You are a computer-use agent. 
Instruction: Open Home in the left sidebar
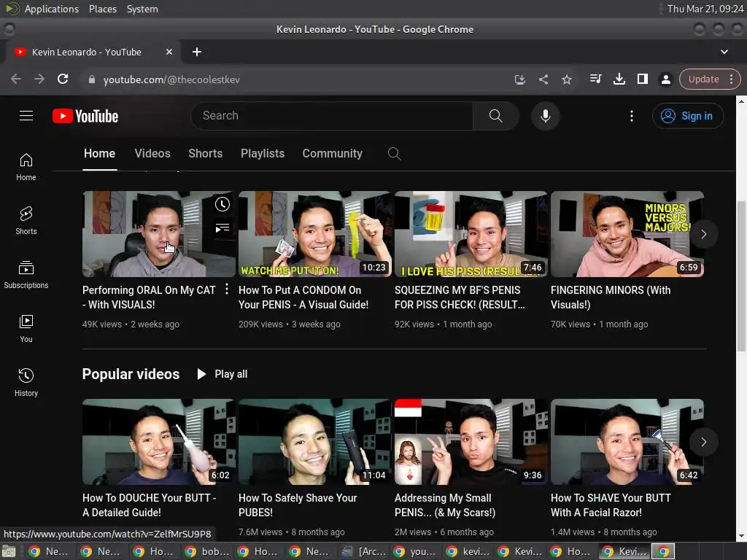point(26,167)
